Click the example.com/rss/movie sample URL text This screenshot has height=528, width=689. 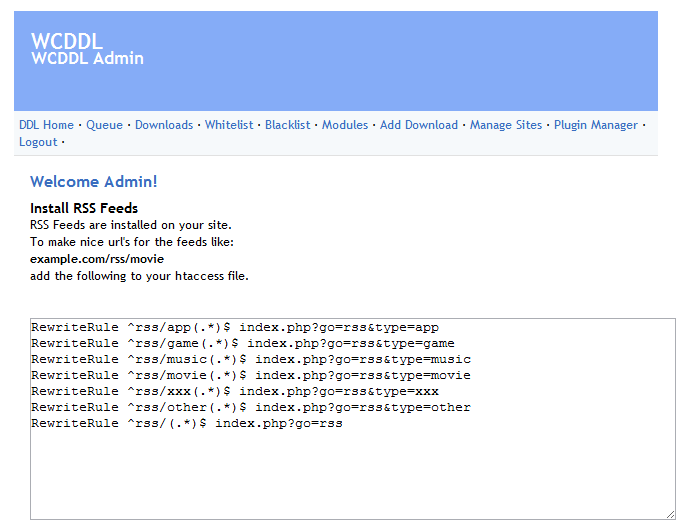97,259
